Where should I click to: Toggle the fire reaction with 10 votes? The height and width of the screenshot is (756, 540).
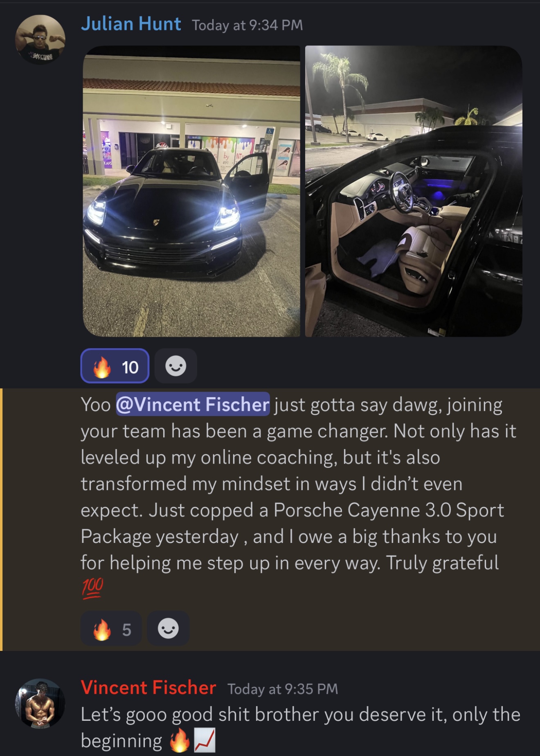click(115, 366)
